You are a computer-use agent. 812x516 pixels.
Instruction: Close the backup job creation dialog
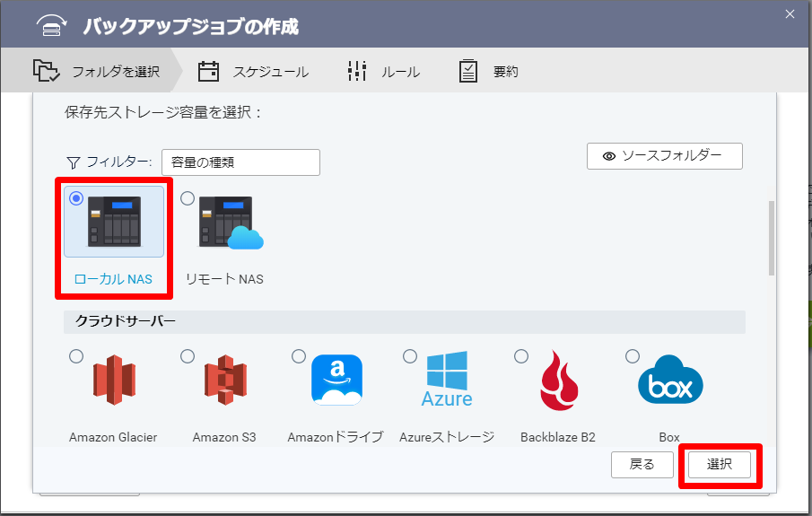790,14
